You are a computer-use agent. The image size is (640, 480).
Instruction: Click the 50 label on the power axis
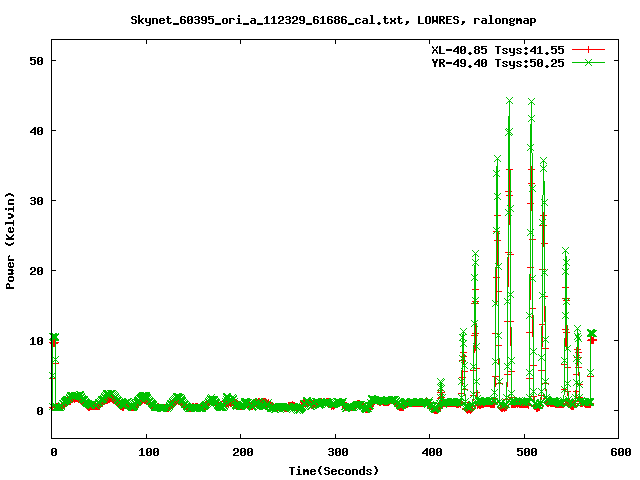(36, 61)
